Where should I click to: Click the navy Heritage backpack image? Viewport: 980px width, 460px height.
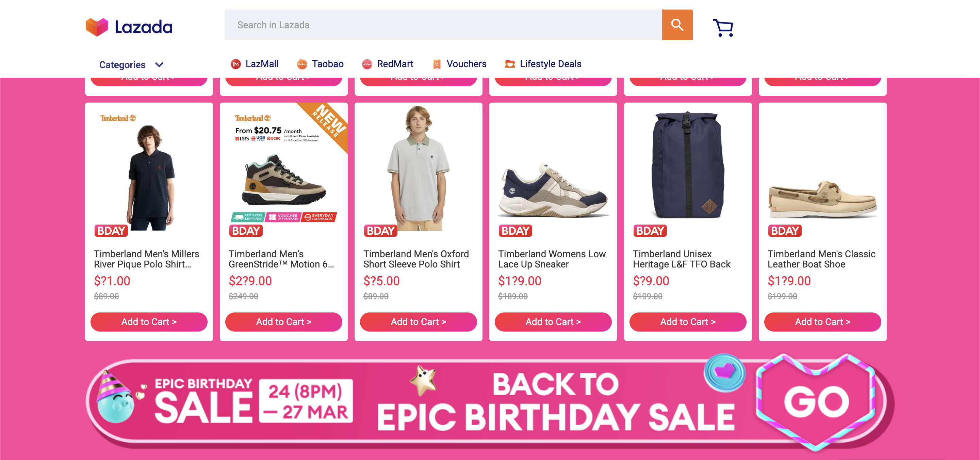click(x=687, y=166)
